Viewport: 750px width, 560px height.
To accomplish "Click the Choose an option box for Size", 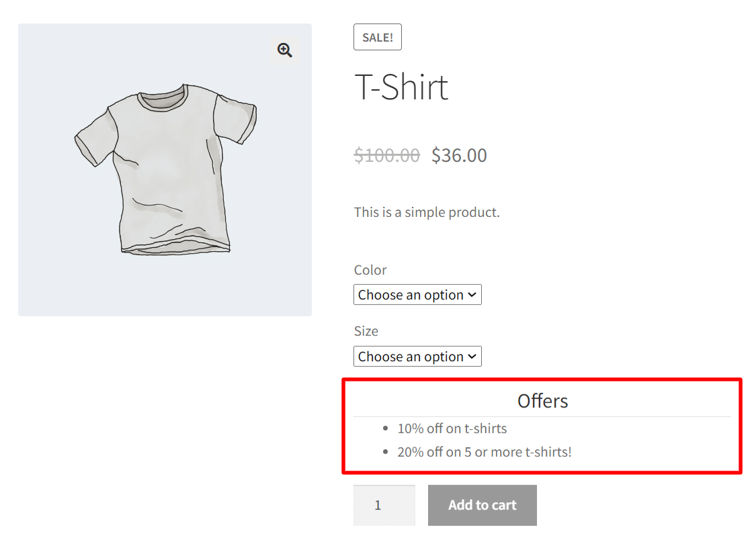I will pyautogui.click(x=417, y=356).
